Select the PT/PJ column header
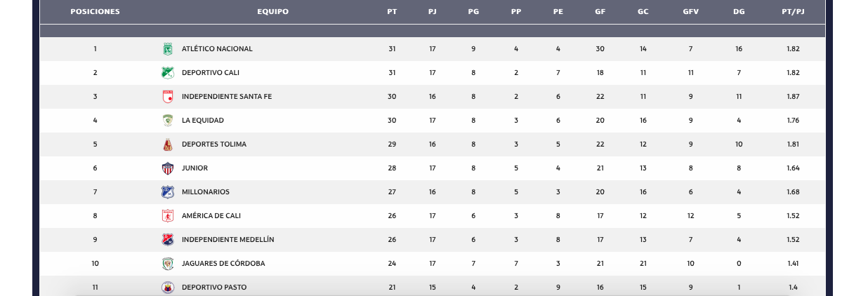868x296 pixels. coord(794,12)
